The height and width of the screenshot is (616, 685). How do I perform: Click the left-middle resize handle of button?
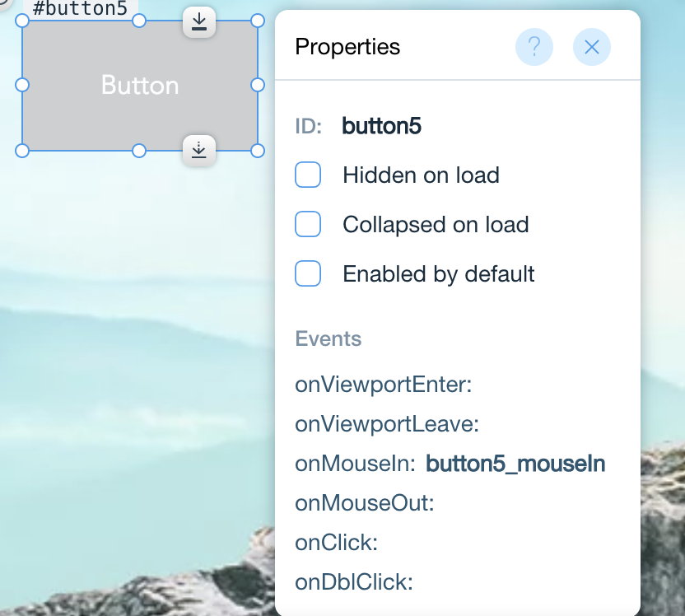[x=22, y=85]
